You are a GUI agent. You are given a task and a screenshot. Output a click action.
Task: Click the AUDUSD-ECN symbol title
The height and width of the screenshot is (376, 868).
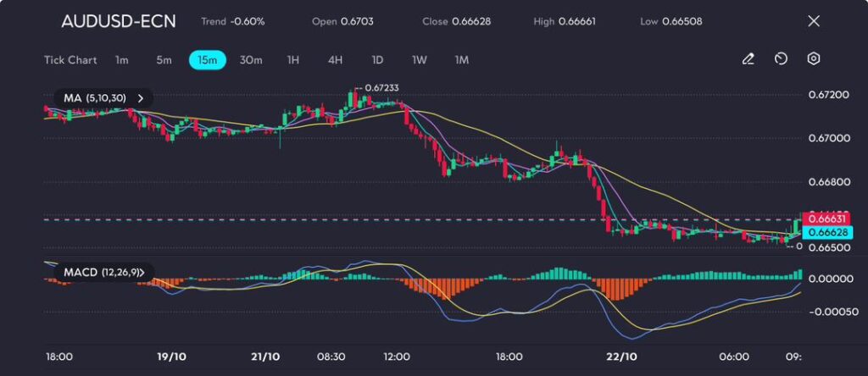119,21
